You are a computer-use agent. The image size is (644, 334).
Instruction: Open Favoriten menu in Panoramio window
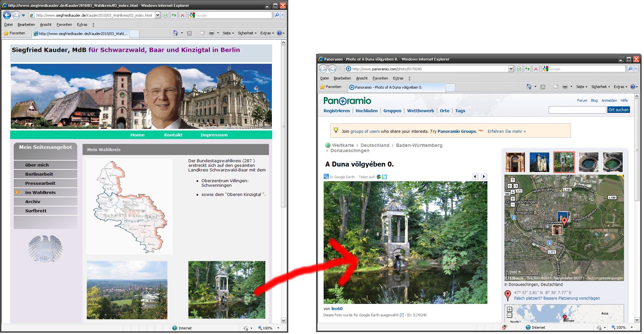380,78
